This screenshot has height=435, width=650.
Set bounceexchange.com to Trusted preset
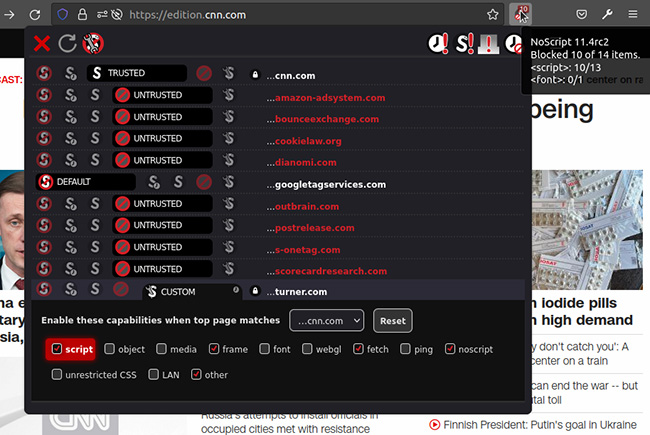tap(95, 117)
